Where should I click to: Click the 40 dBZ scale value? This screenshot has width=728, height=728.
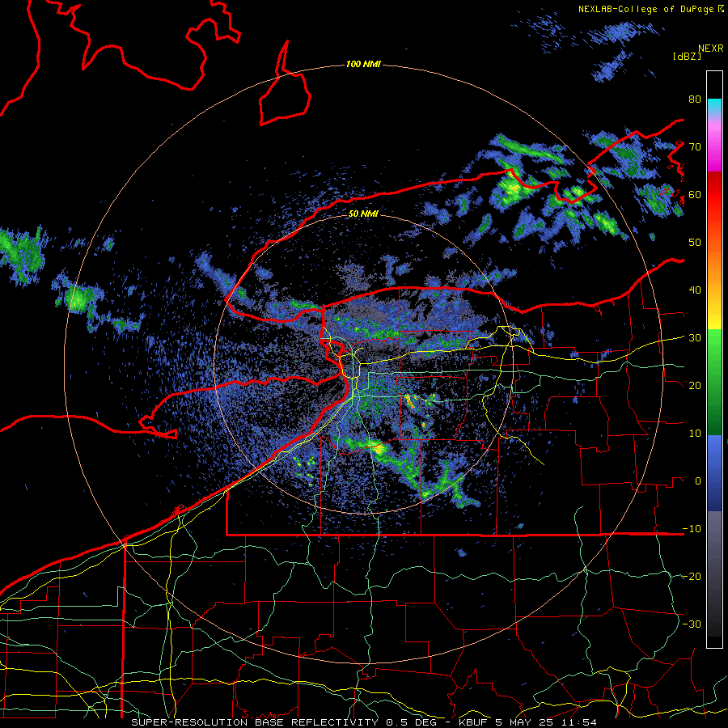695,290
